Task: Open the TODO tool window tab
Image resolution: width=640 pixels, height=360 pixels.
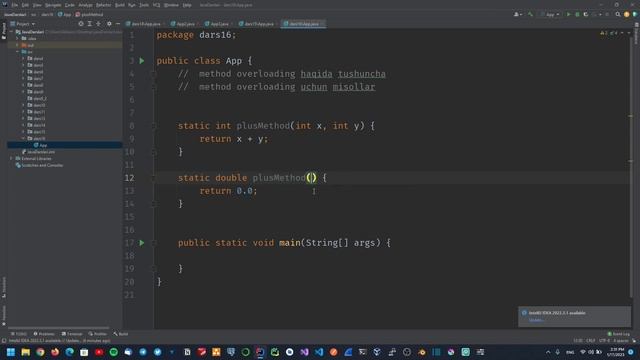Action: click(18, 334)
